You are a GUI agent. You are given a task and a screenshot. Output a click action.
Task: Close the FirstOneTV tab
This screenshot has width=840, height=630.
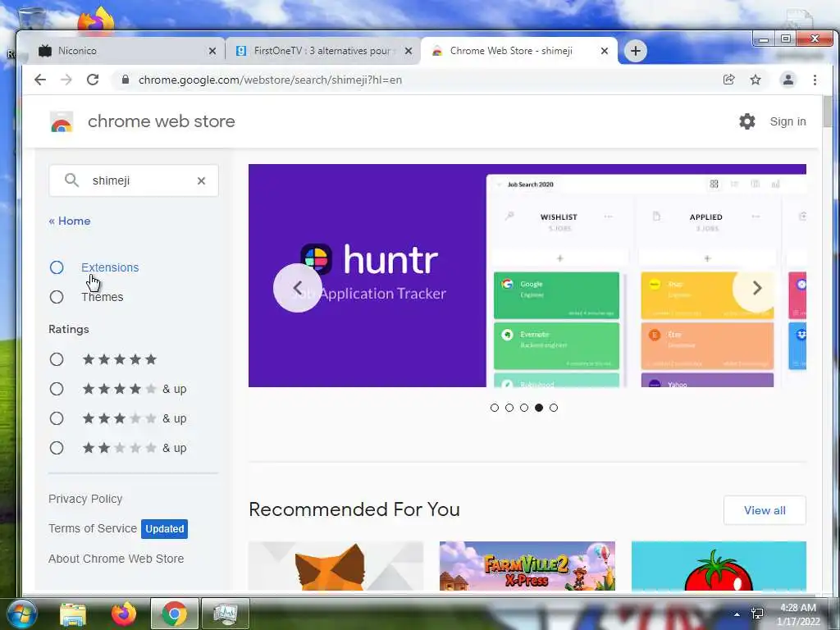click(x=409, y=51)
